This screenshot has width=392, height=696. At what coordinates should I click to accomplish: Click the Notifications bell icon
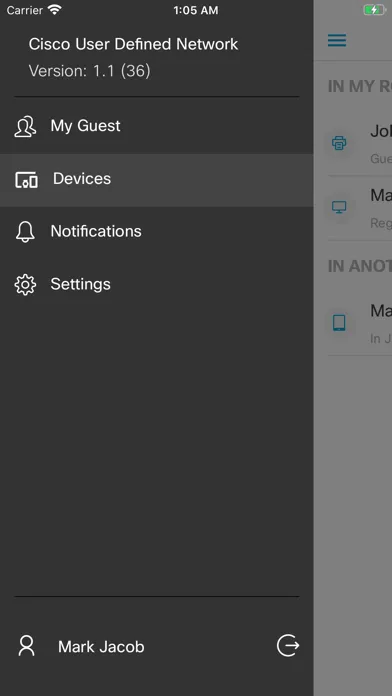(x=25, y=232)
